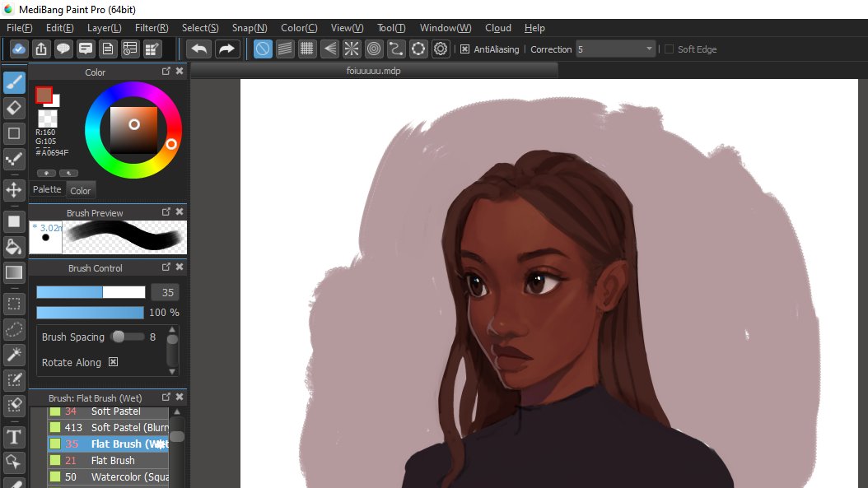Image resolution: width=868 pixels, height=488 pixels.
Task: Select the Bucket fill tool
Action: 14,247
